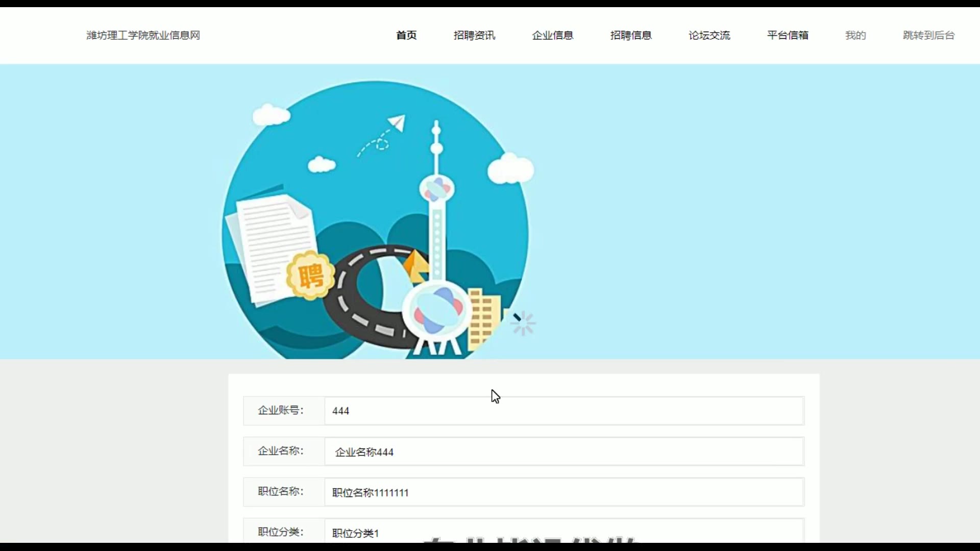The image size is (980, 551).
Task: Open the 平台信箱 mailbox link
Action: click(788, 35)
